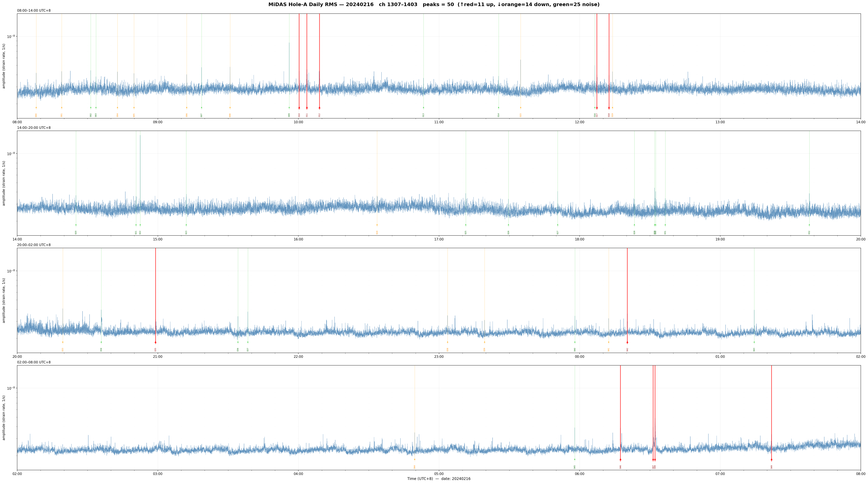Click the 16:00 time tick label

coord(299,239)
